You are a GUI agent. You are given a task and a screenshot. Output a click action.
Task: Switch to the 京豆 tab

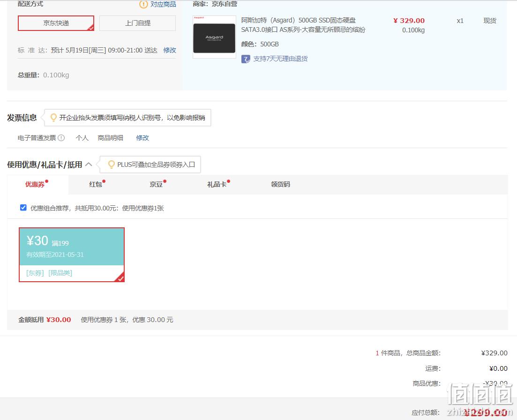point(156,184)
